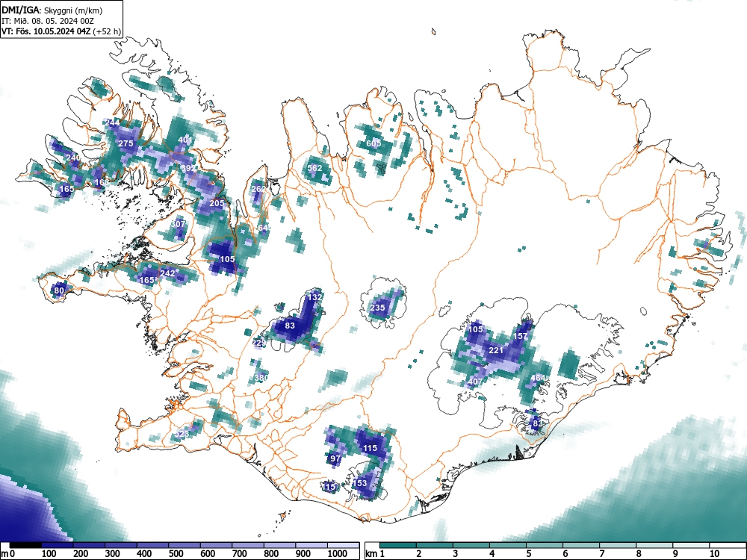Click the title text 'DMI/IGA: Skyggni (m/km)'
Screen dimensions: 747x560
coord(52,10)
